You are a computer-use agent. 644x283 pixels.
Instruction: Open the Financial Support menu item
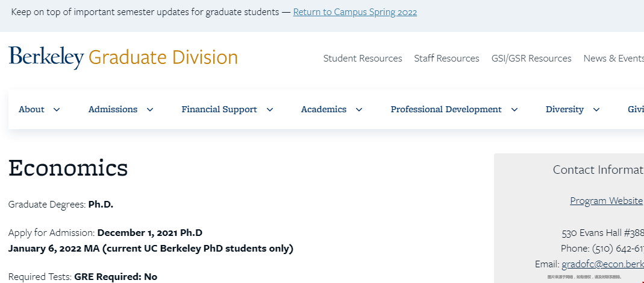(219, 109)
